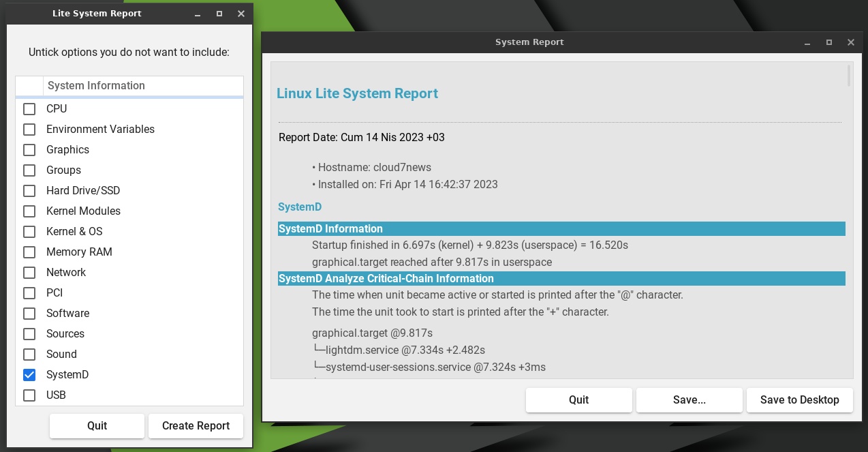Enable the Graphics option checkbox
Screen dimensions: 868x452
(x=29, y=150)
